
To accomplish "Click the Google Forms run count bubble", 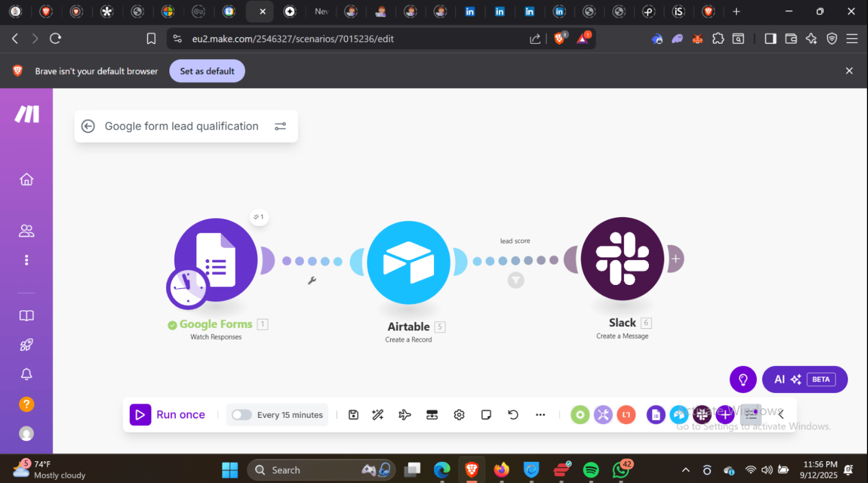I will pyautogui.click(x=259, y=217).
